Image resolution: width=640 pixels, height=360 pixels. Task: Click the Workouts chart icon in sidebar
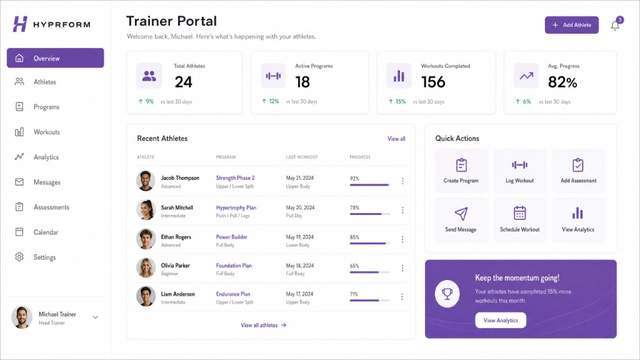[x=19, y=132]
